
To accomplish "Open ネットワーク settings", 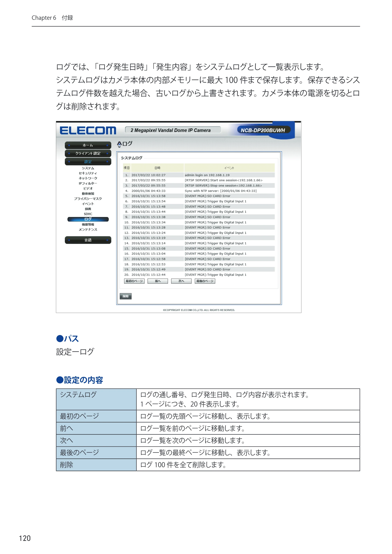I will pos(88,178).
